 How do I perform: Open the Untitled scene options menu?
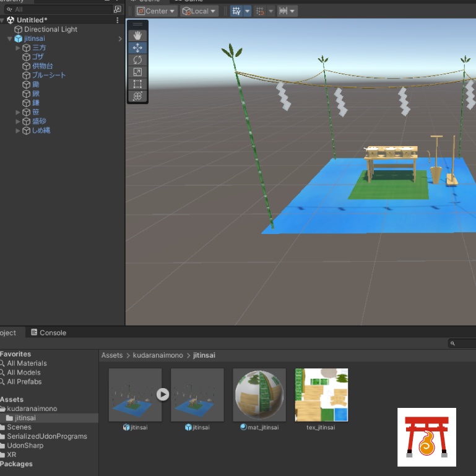[118, 20]
